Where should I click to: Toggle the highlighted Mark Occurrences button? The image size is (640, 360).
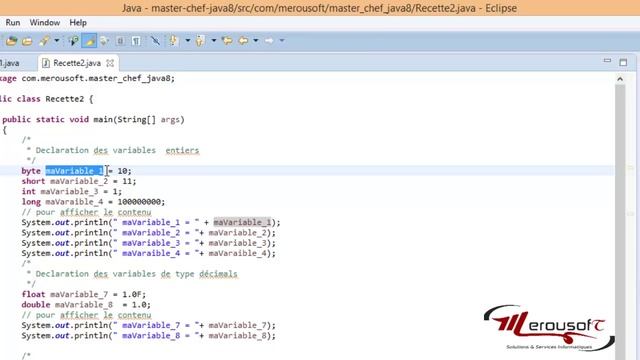(x=89, y=40)
